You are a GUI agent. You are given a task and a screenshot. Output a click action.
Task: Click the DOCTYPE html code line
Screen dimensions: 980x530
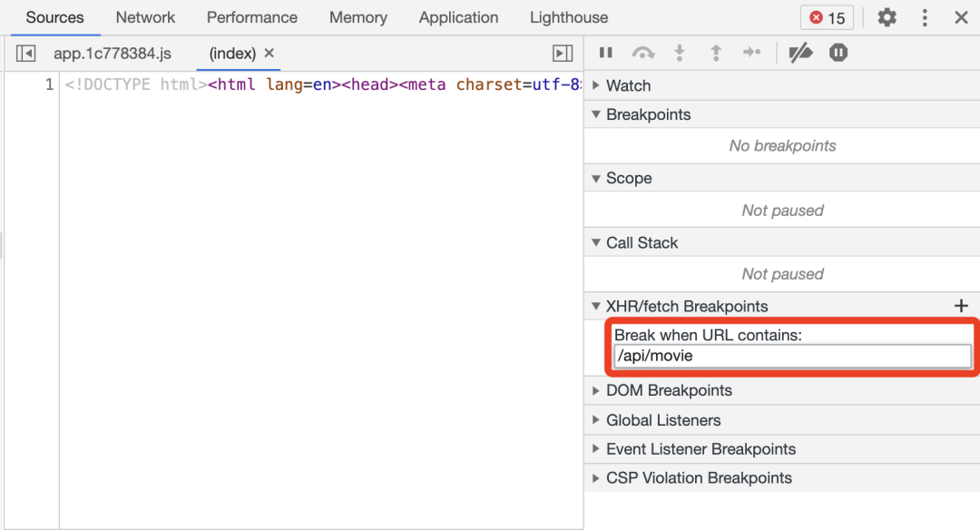(323, 84)
